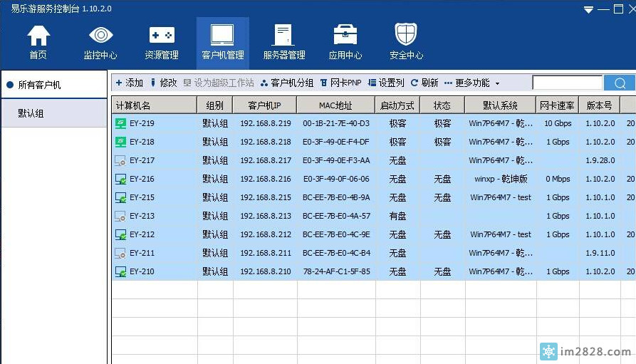This screenshot has width=636, height=364.
Task: Refresh the list with 刷新
Action: coord(424,83)
